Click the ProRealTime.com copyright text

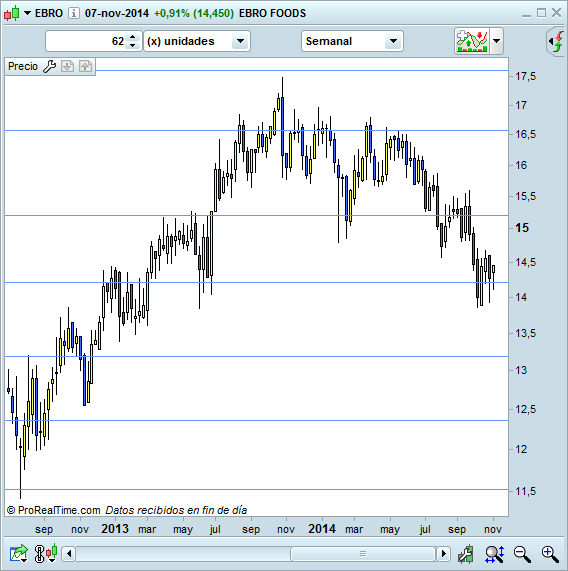(53, 510)
